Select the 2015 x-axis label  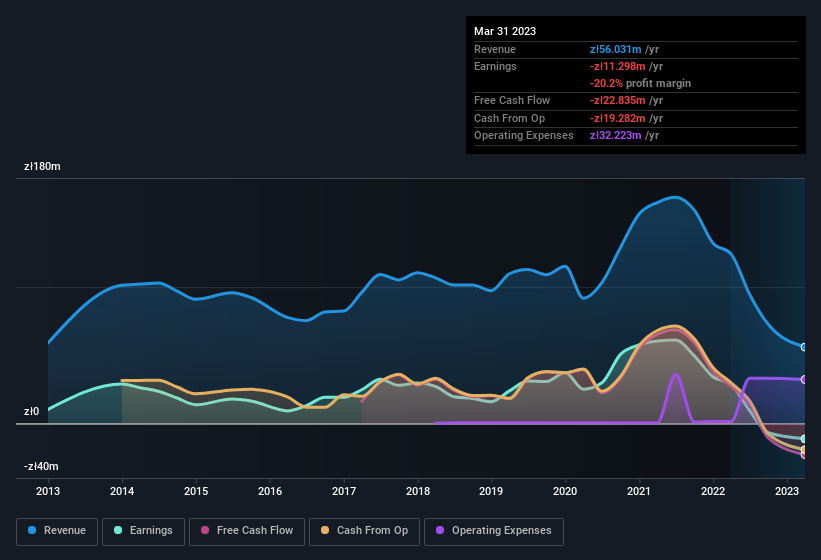[x=196, y=491]
